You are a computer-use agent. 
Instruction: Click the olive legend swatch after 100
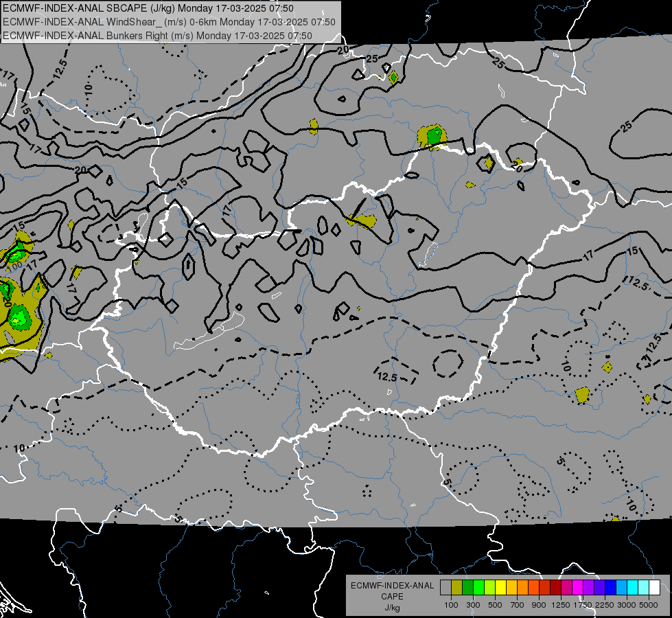457,587
